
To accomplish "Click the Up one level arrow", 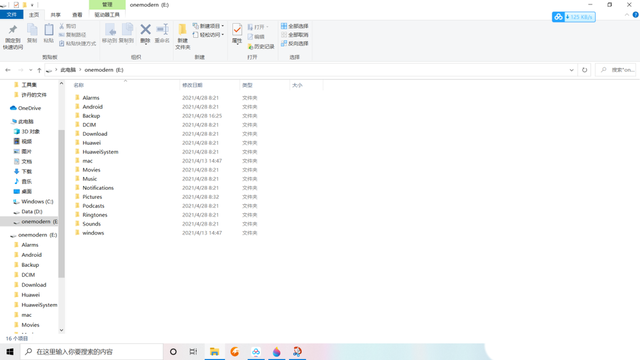I will click(x=39, y=70).
